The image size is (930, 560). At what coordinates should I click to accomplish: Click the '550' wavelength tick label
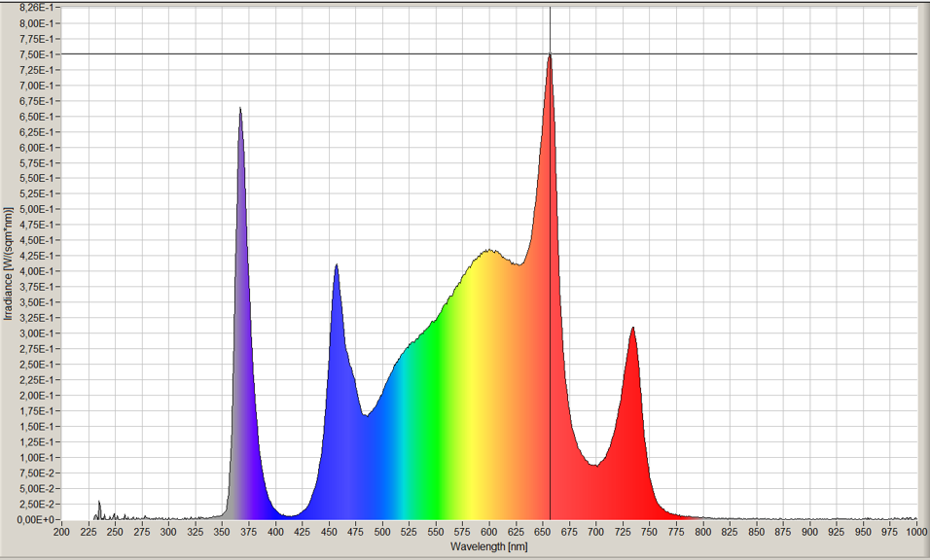(436, 532)
